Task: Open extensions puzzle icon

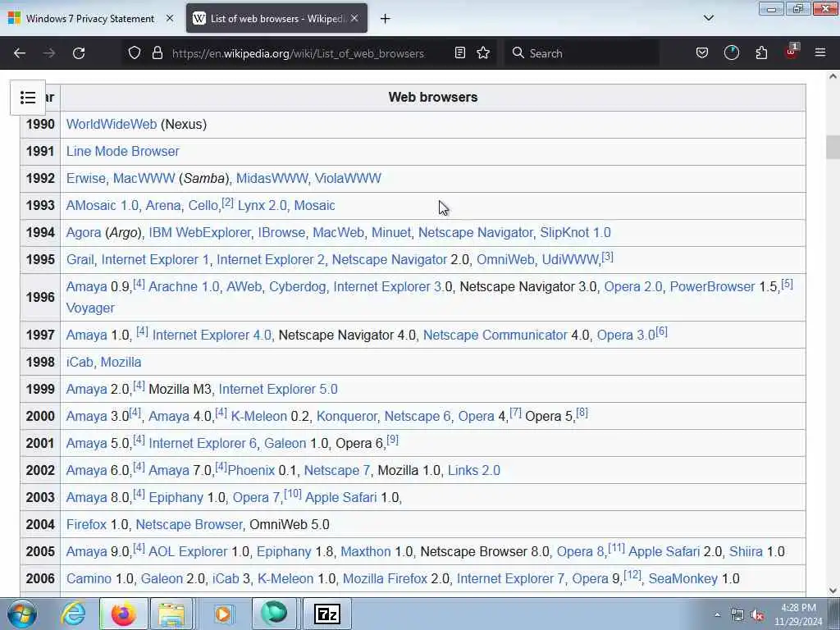Action: [761, 53]
